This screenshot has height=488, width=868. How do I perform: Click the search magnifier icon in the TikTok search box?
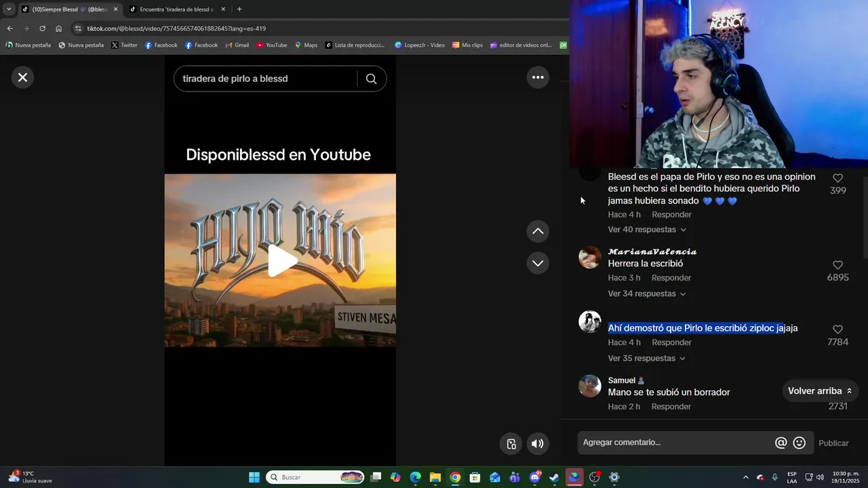point(371,79)
